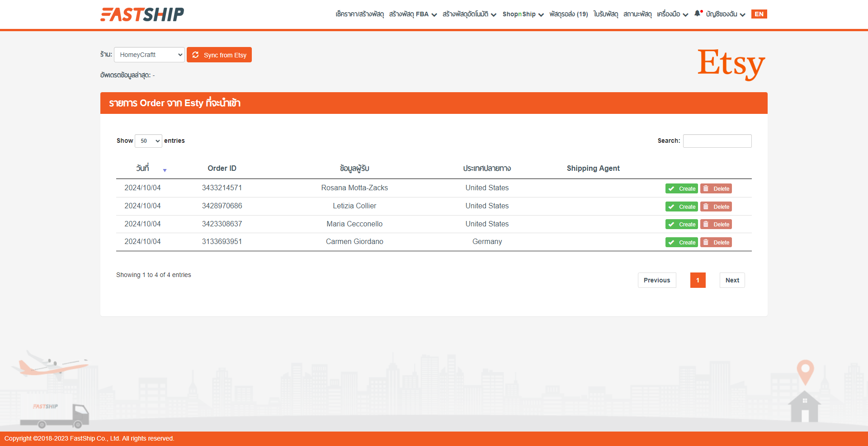Delete the Rosana Motta-Zacks order
Image resolution: width=868 pixels, height=446 pixels.
coord(716,188)
